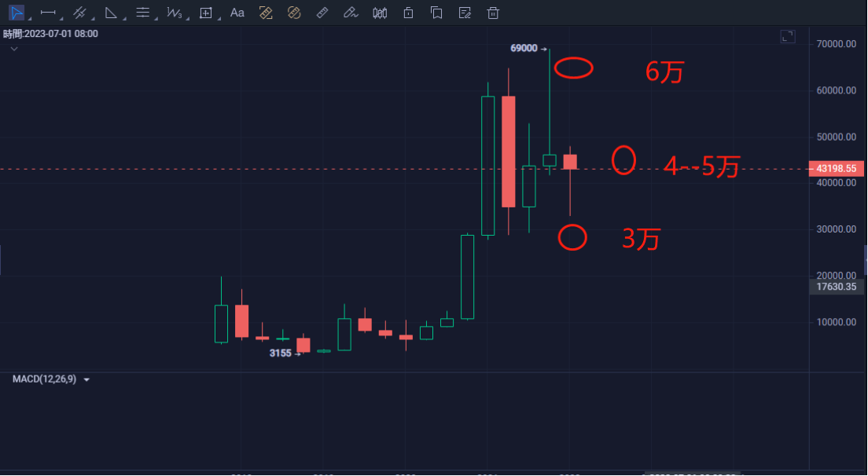Click the 17630.35 crosshair price tag
The image size is (868, 476).
836,287
